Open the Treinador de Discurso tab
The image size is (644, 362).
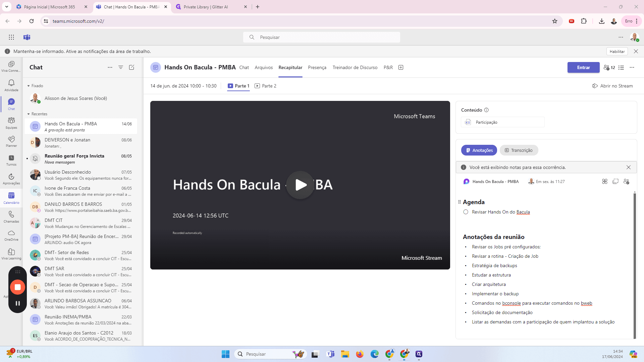355,67
